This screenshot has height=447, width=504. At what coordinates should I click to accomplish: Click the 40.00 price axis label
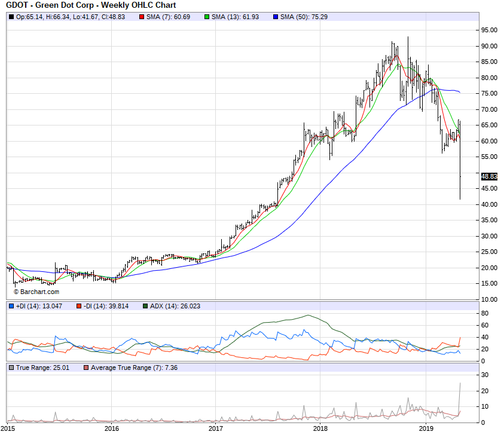pyautogui.click(x=489, y=204)
